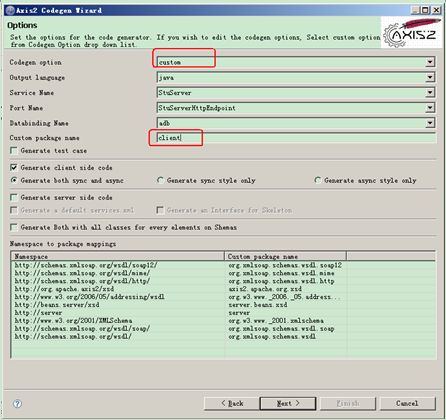Select the wsdl/soap/ namespace row
This screenshot has height=420, width=446.
coord(223,328)
